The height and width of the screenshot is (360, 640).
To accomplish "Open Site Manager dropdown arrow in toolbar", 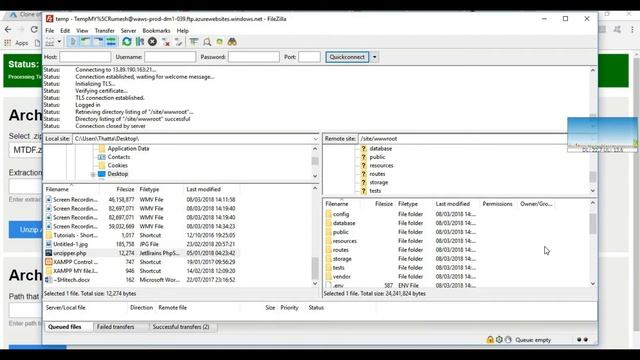I will [59, 42].
